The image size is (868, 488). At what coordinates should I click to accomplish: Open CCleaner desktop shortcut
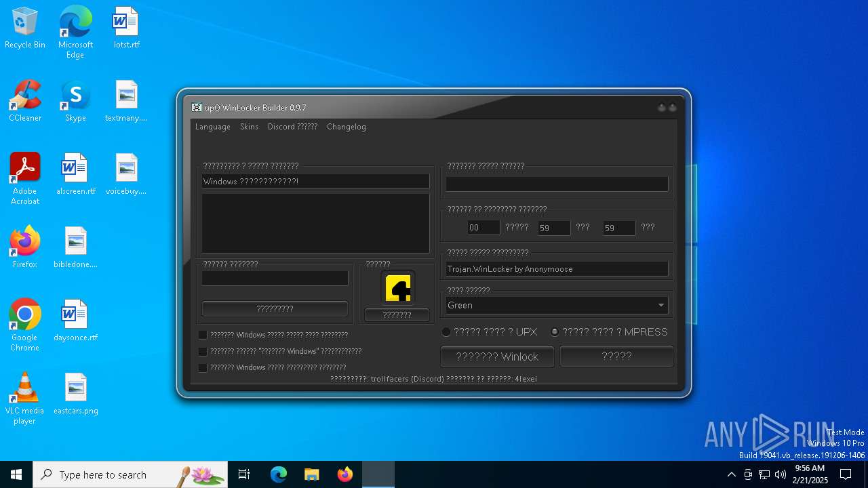click(x=25, y=101)
